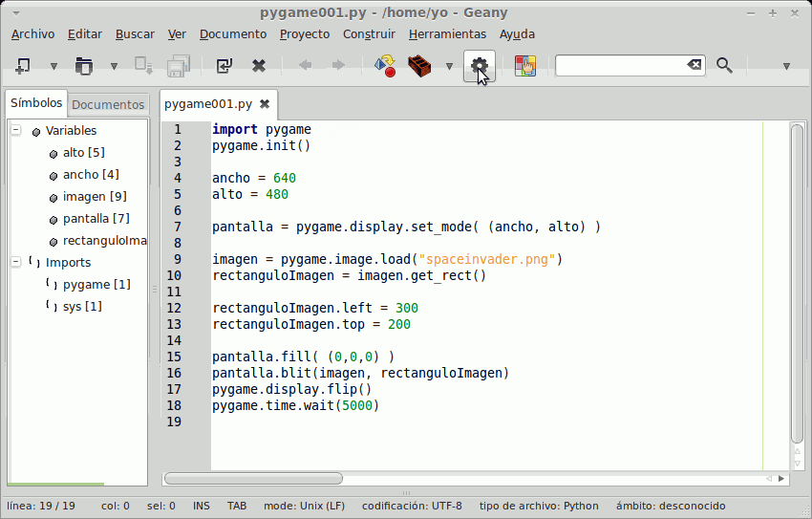Open the Construir menu

369,34
